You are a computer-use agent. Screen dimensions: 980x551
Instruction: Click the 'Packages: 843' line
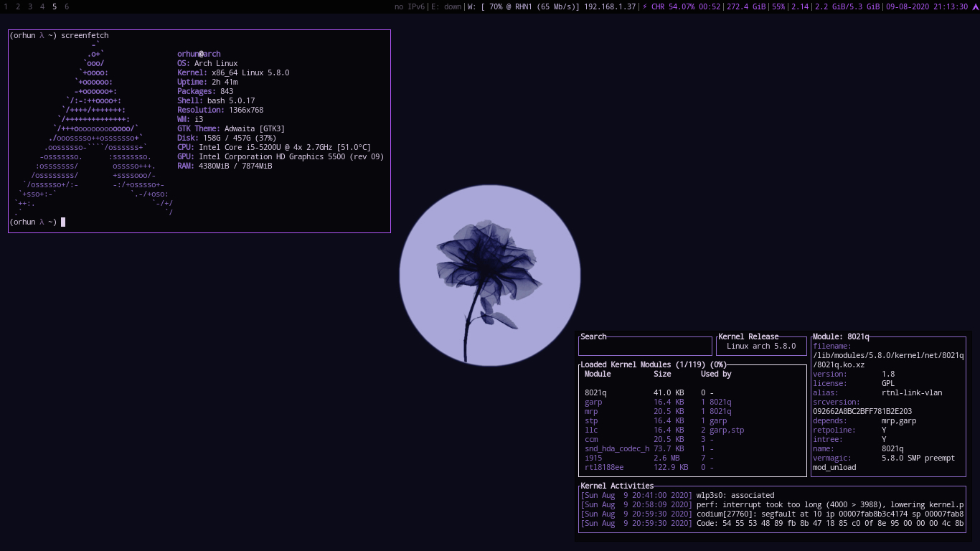tap(205, 91)
